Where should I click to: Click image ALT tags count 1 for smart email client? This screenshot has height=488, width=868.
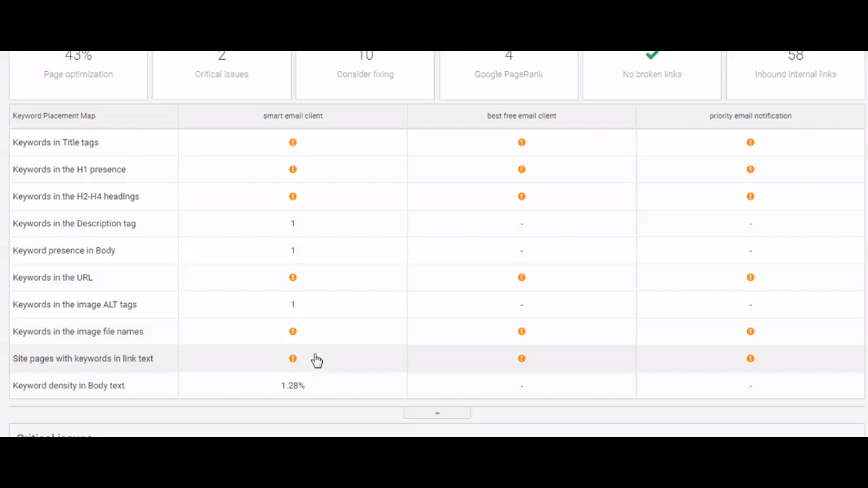[x=293, y=304]
